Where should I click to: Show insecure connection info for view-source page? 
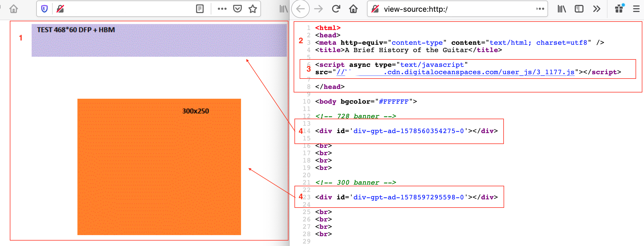point(375,9)
